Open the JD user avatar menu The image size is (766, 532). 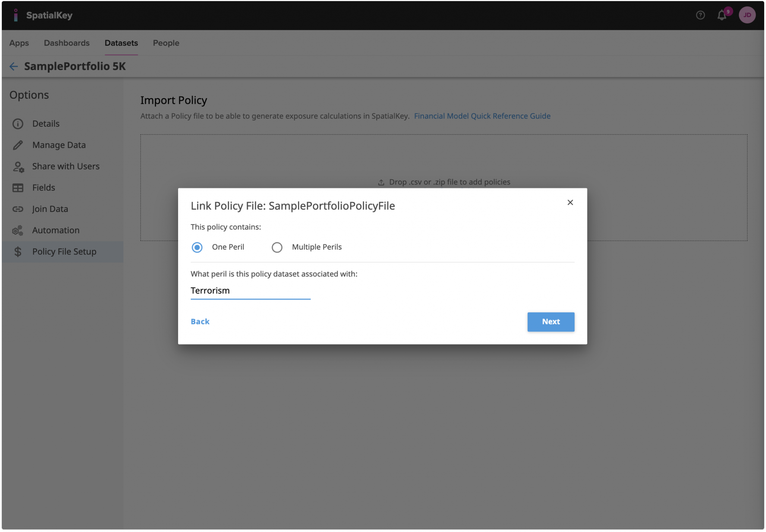click(747, 15)
